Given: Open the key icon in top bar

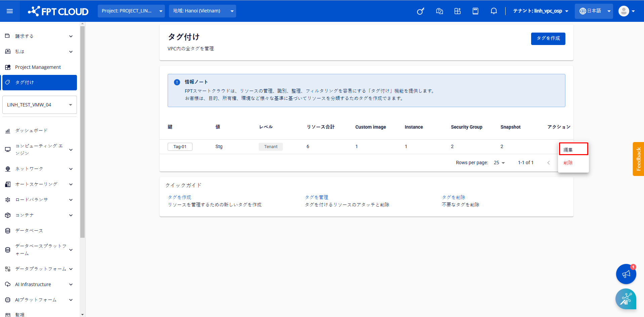Looking at the screenshot, I should (x=421, y=11).
